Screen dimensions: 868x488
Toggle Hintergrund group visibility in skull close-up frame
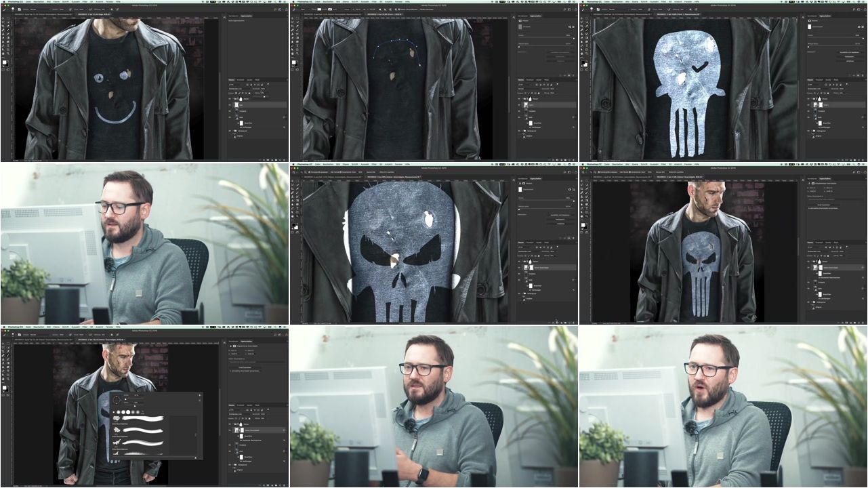point(518,293)
